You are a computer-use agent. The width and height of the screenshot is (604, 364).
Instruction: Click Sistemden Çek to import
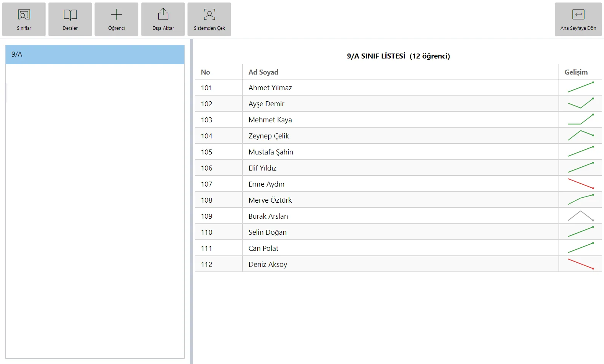tap(209, 19)
